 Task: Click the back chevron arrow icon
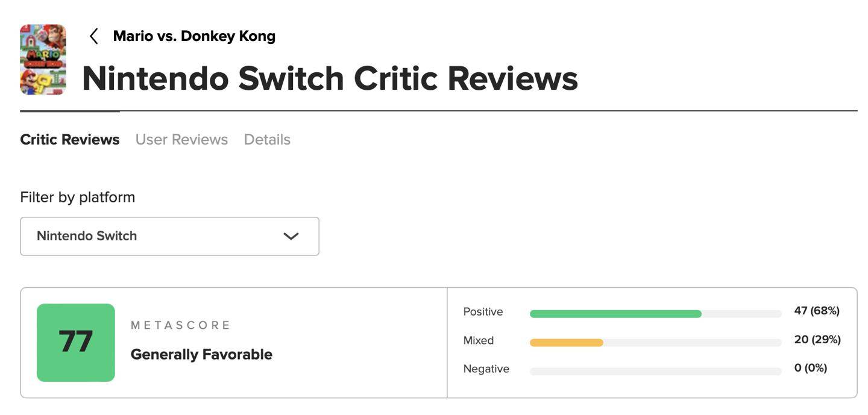(x=94, y=36)
